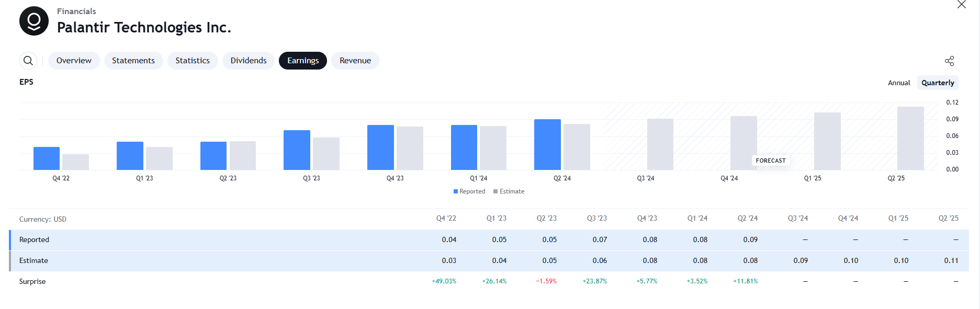Click the EPS chart heading
980x309 pixels.
[x=26, y=82]
